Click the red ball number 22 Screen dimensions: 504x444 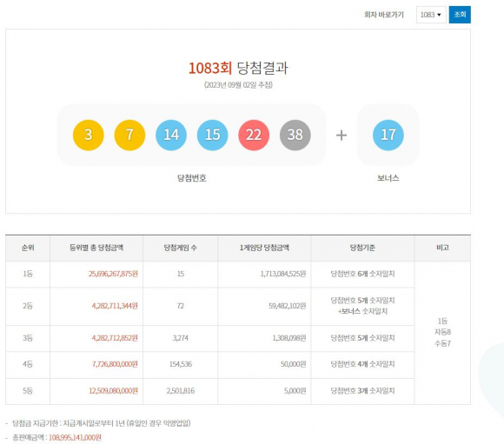pos(254,135)
